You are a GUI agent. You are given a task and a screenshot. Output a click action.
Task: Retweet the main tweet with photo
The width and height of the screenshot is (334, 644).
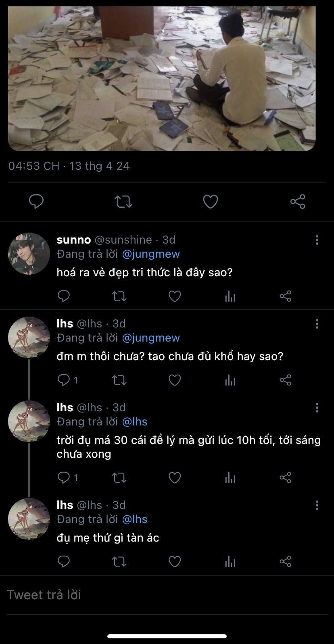(123, 201)
